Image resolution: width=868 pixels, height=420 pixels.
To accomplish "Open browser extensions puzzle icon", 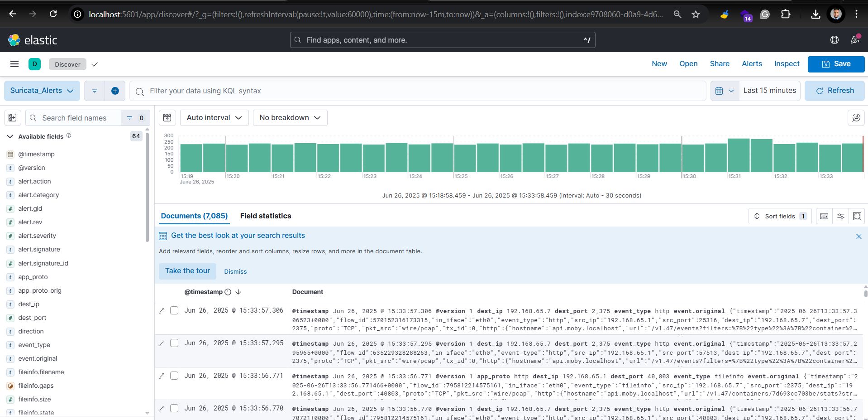I will click(x=786, y=14).
